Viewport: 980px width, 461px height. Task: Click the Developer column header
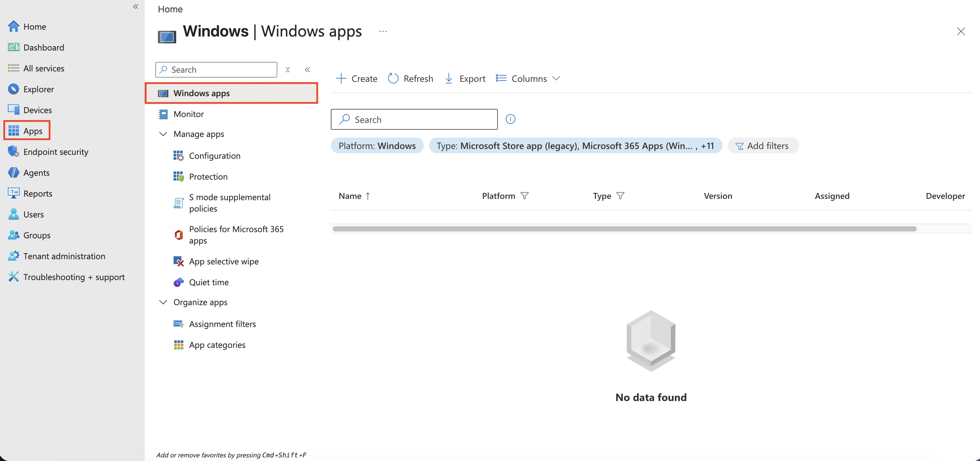point(945,196)
